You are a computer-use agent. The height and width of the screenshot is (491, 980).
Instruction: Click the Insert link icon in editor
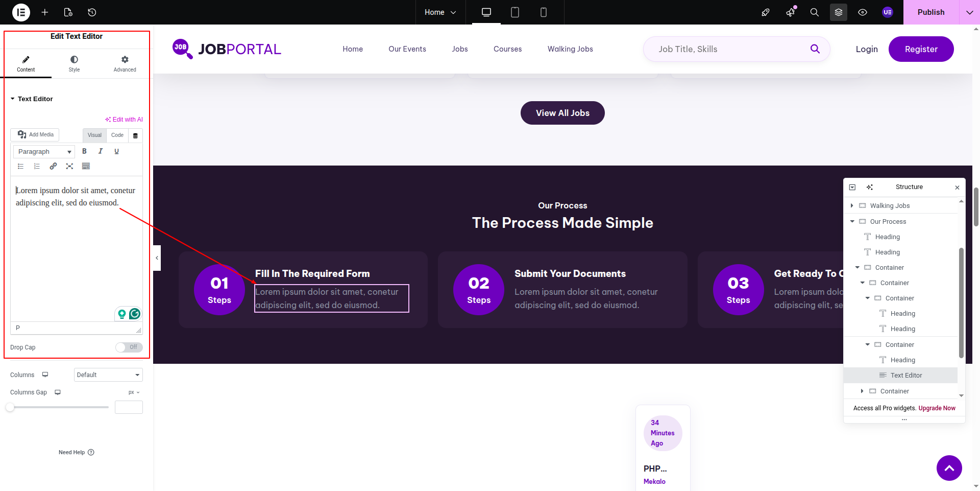point(53,166)
